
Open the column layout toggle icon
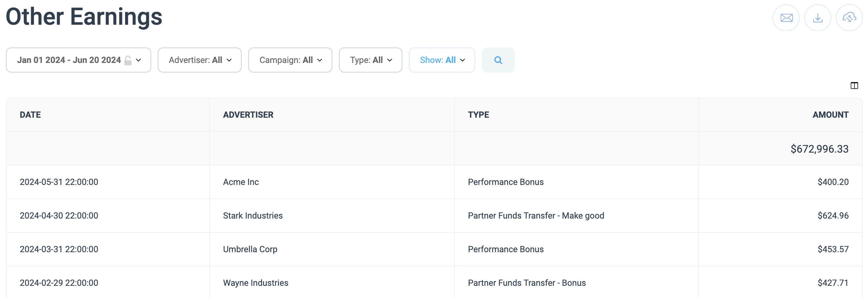click(854, 85)
